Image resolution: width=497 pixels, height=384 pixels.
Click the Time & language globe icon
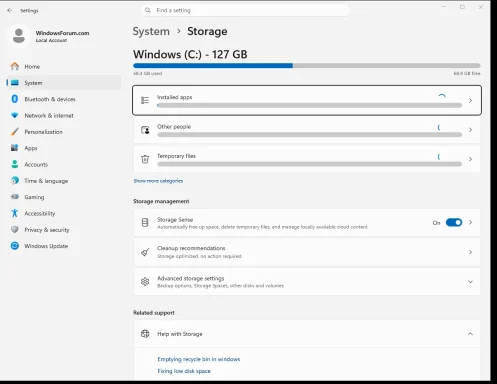coord(15,180)
